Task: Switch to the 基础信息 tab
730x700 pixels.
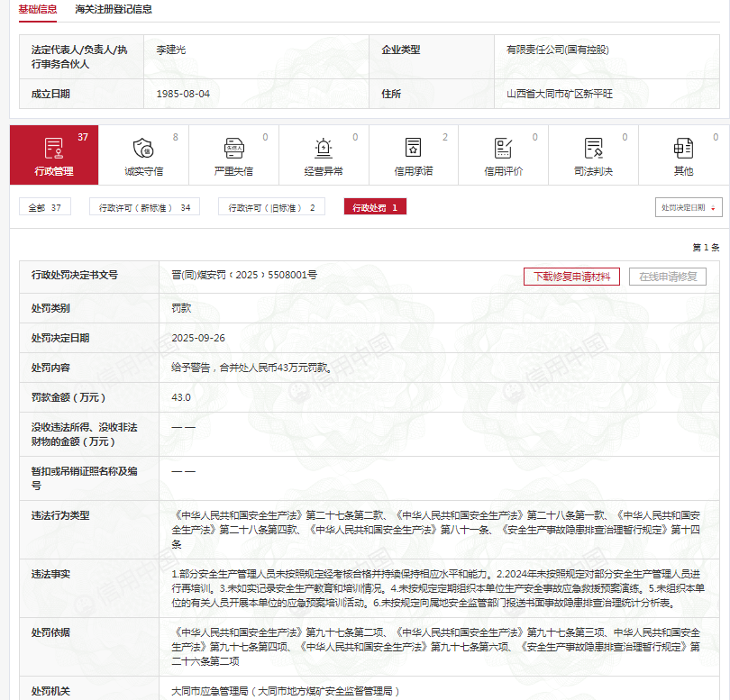Action: pyautogui.click(x=38, y=10)
